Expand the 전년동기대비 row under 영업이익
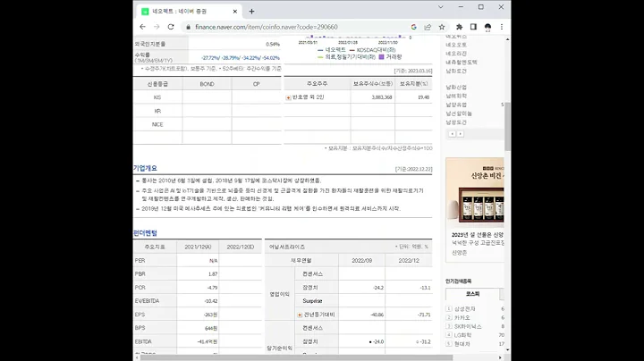 [300, 315]
